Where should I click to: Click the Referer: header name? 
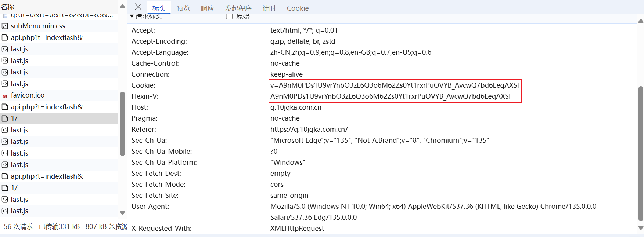click(144, 129)
